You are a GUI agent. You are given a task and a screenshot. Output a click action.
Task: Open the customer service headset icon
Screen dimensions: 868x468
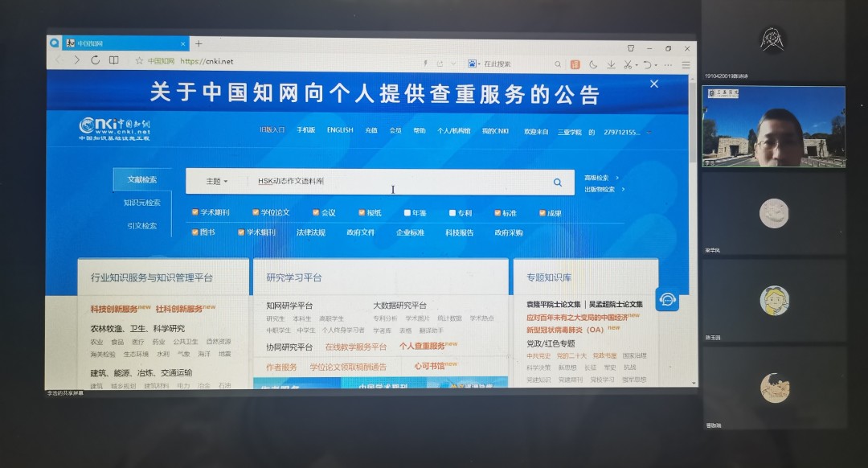pos(666,299)
